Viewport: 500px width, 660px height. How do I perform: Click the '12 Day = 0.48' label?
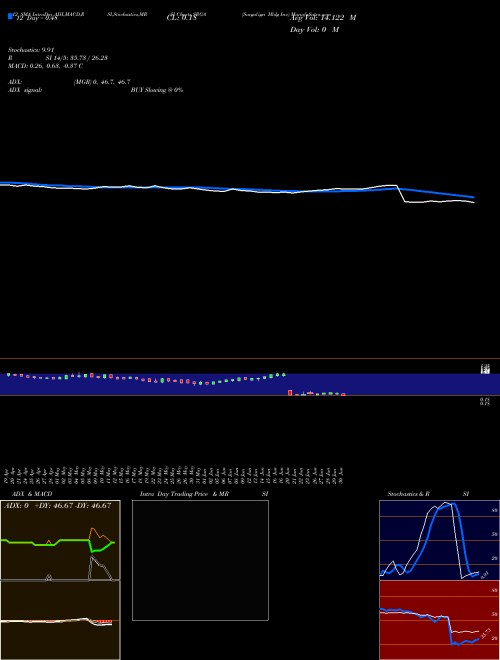click(x=36, y=18)
